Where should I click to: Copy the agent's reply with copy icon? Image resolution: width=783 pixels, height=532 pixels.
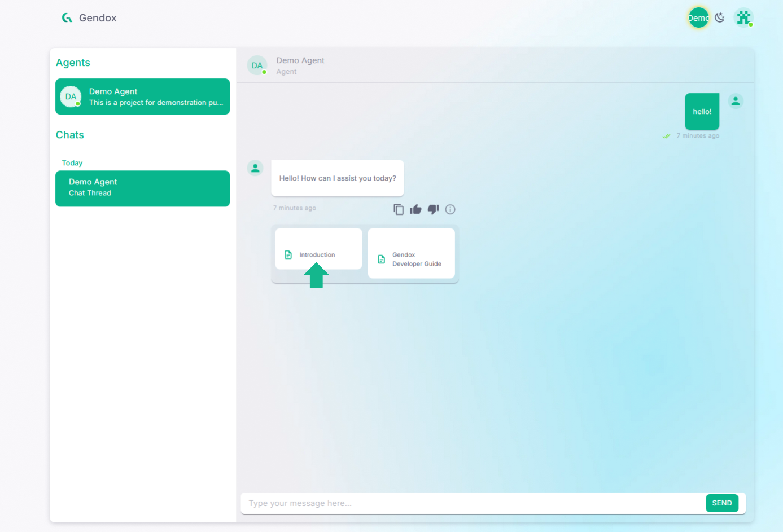(399, 209)
